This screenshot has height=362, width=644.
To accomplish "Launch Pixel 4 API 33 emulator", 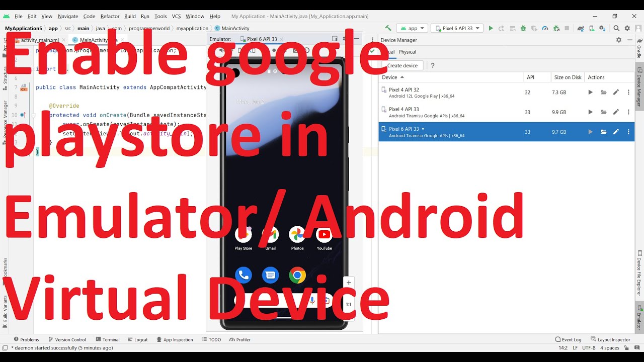I will click(x=591, y=112).
